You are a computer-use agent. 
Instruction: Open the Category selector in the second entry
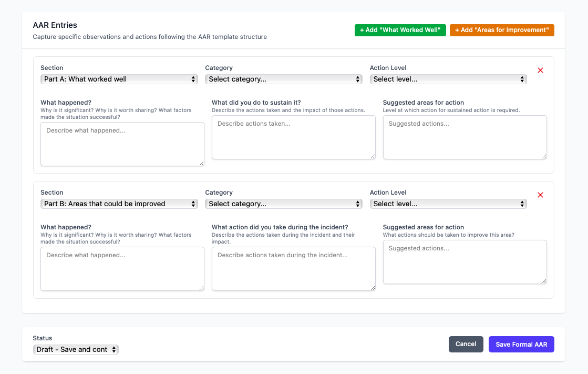284,204
